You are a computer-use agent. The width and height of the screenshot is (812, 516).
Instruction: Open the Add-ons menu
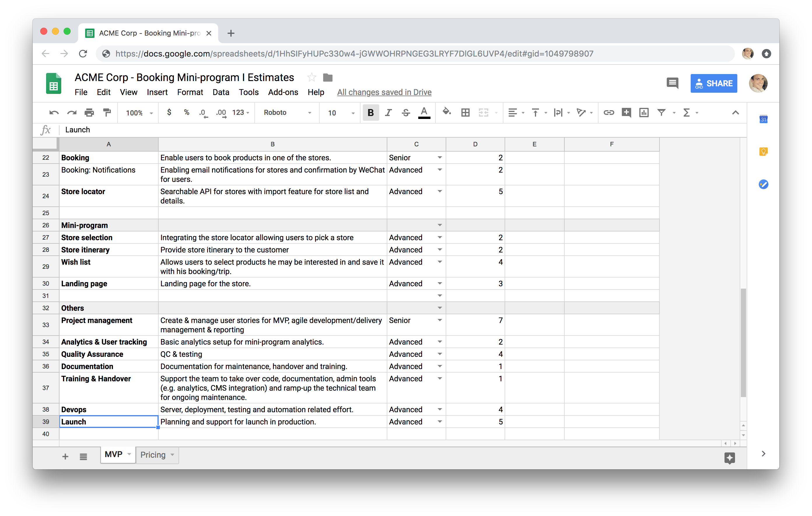click(283, 92)
